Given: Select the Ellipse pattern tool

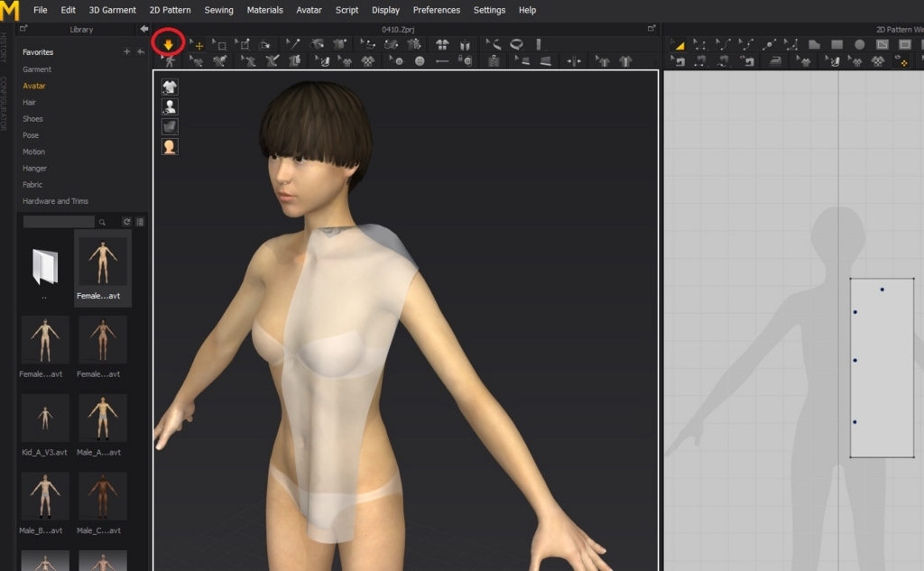Looking at the screenshot, I should coord(860,45).
